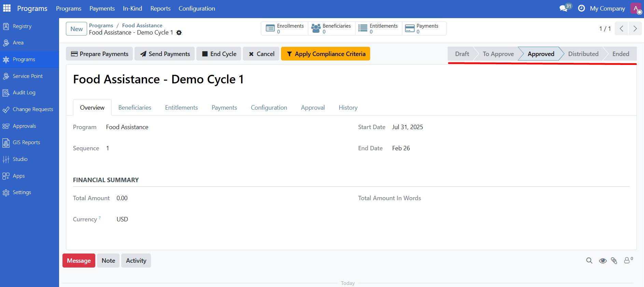Image resolution: width=644 pixels, height=287 pixels.
Task: Show followers using the person icon
Action: (x=628, y=261)
